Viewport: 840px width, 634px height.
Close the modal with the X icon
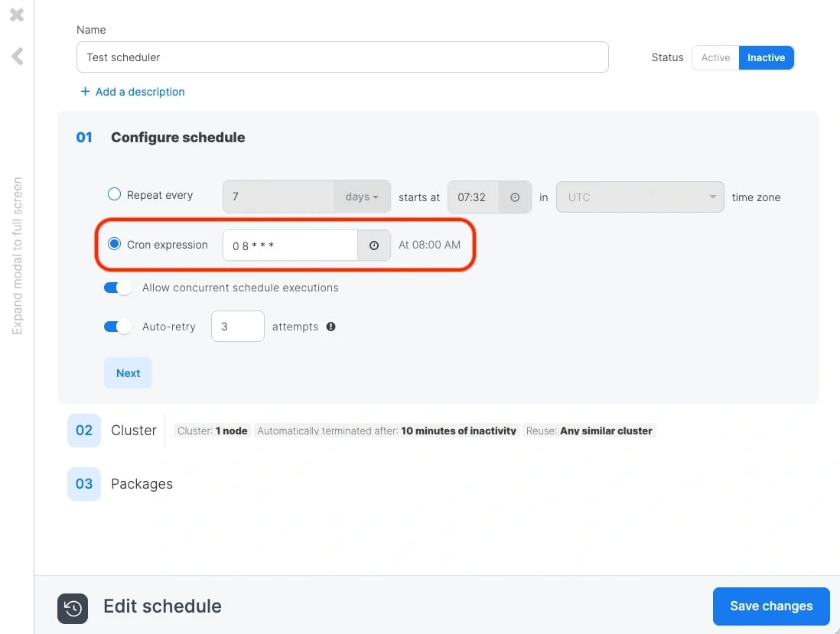(x=17, y=15)
